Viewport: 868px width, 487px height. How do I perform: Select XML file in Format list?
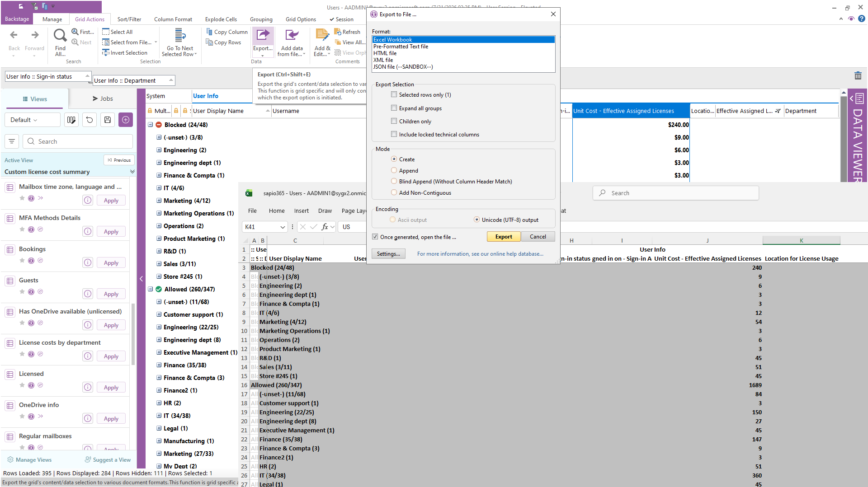click(463, 60)
